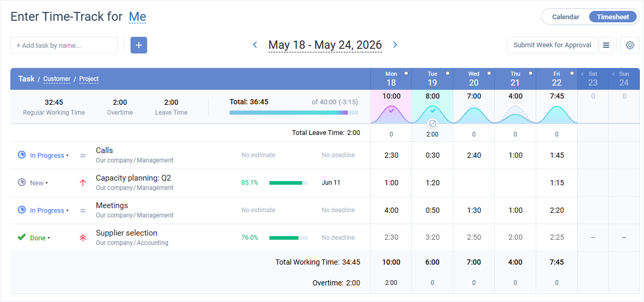Change the Project grouping in header
Image resolution: width=644 pixels, height=302 pixels.
click(89, 79)
